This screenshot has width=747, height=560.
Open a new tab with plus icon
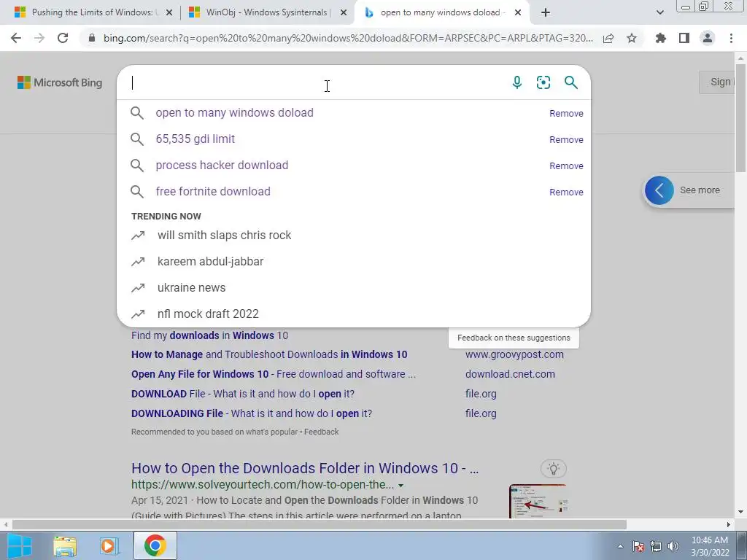pyautogui.click(x=546, y=12)
